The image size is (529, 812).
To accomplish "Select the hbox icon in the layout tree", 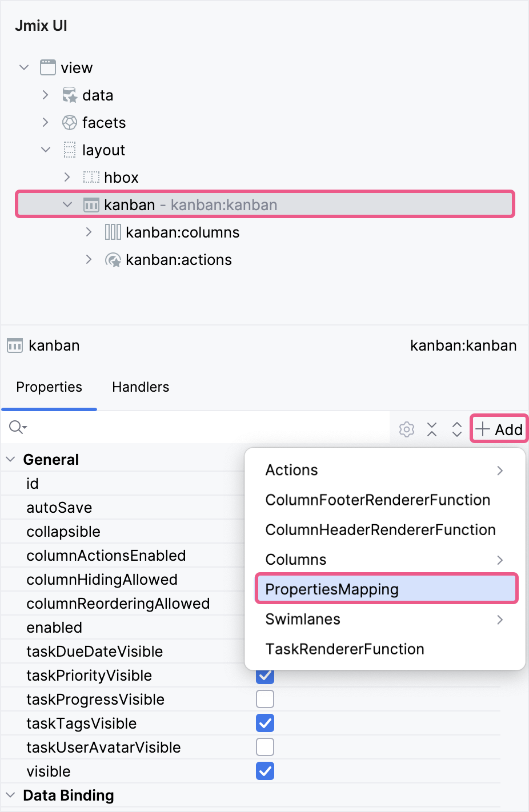I will (91, 177).
